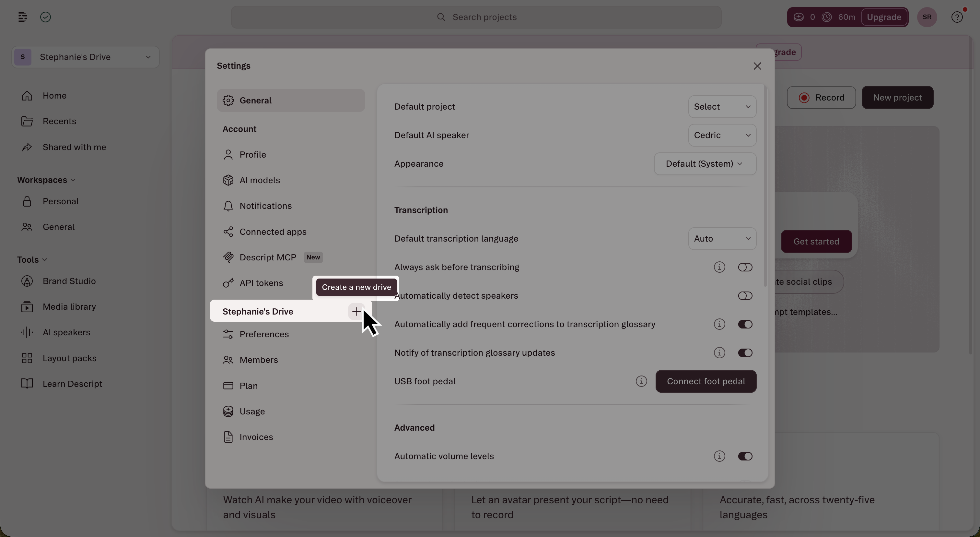This screenshot has height=537, width=980.
Task: Open Notifications settings
Action: 291,206
